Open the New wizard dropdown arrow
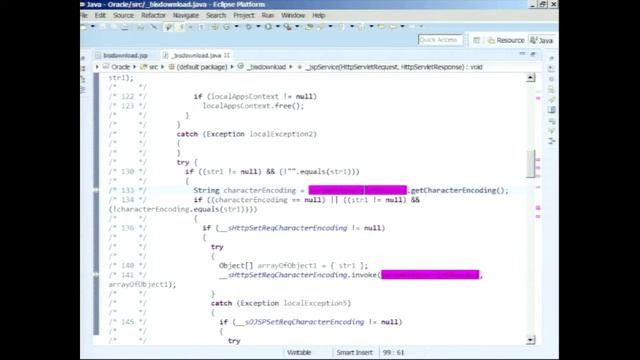Screen dimensions: 640x360 [x=93, y=27]
